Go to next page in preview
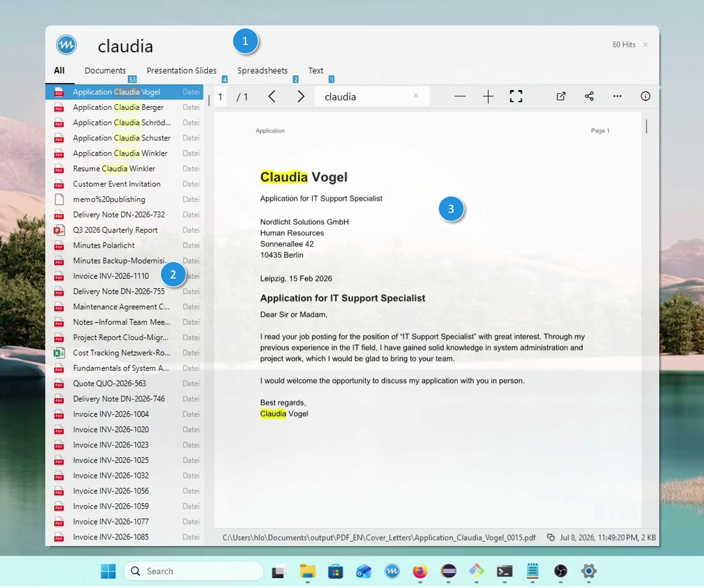This screenshot has height=588, width=704. (x=301, y=96)
